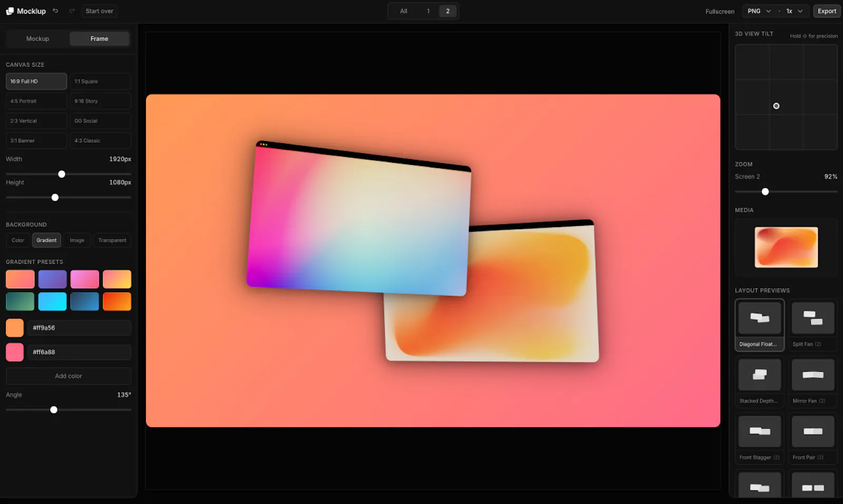Viewport: 843px width, 504px height.
Task: Show all screens with the All tab
Action: [404, 11]
